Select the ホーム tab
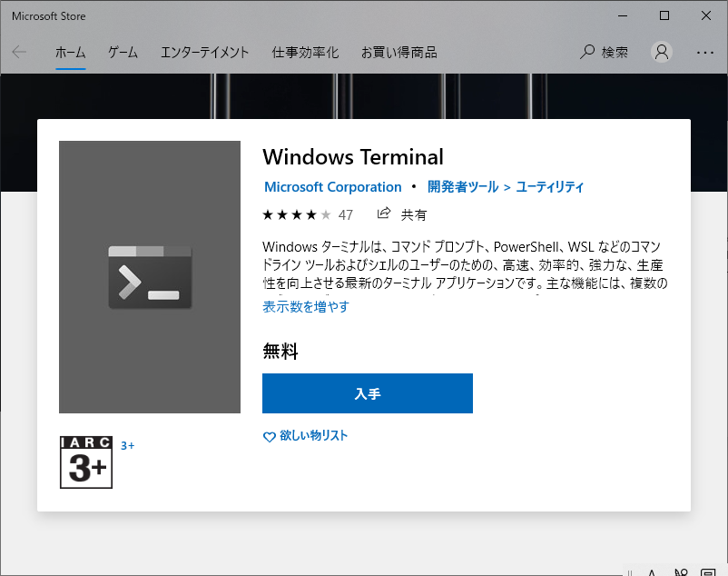The width and height of the screenshot is (728, 576). tap(70, 52)
